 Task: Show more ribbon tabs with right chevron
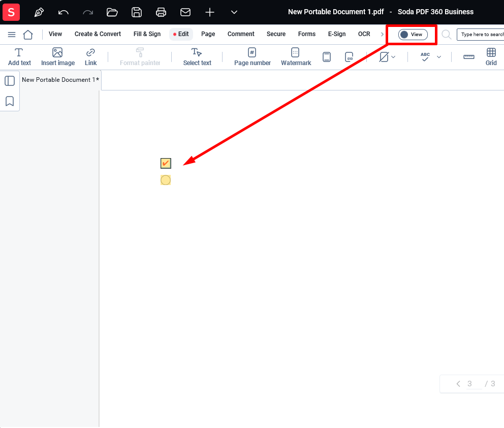(382, 34)
